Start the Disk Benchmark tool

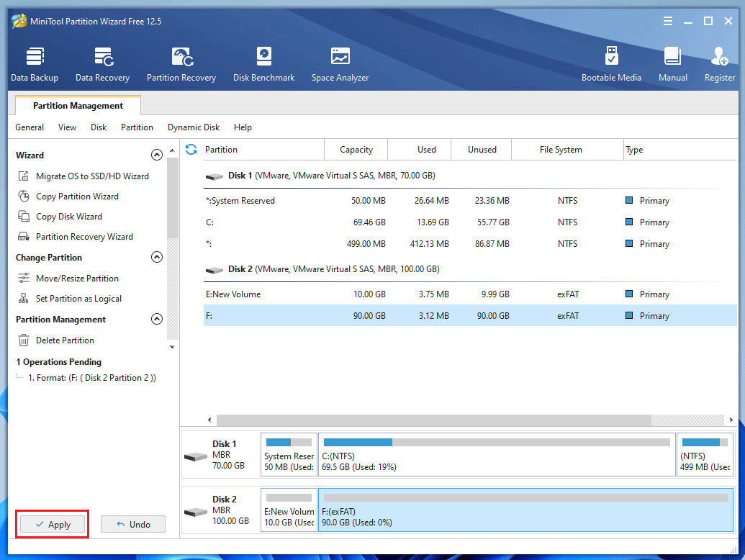point(263,64)
